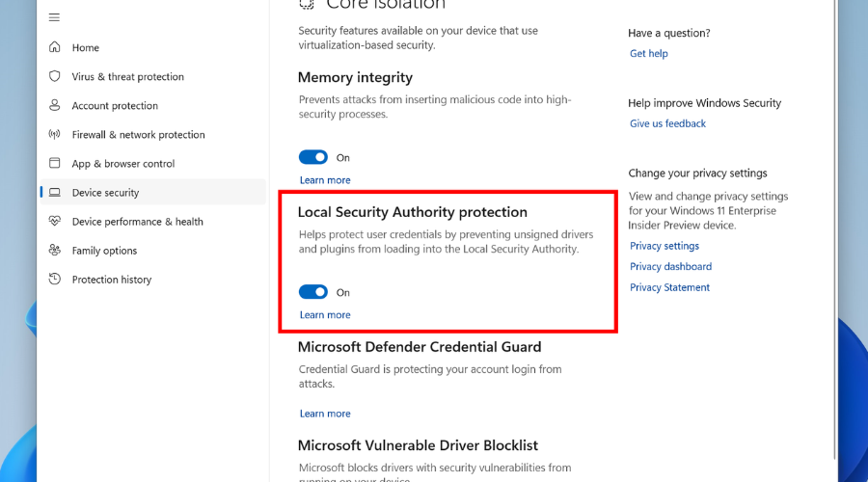
Task: Click the Protection history clock icon
Action: pos(54,279)
